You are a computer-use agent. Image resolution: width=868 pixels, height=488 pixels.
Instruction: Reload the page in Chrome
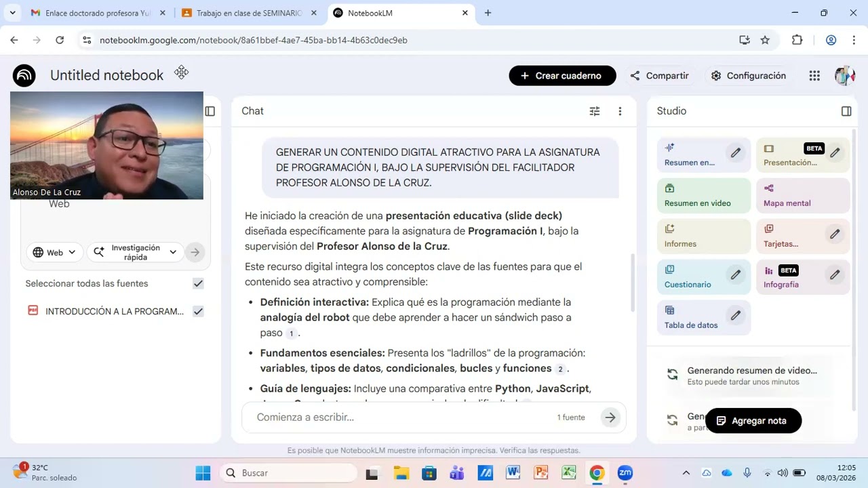pos(60,40)
